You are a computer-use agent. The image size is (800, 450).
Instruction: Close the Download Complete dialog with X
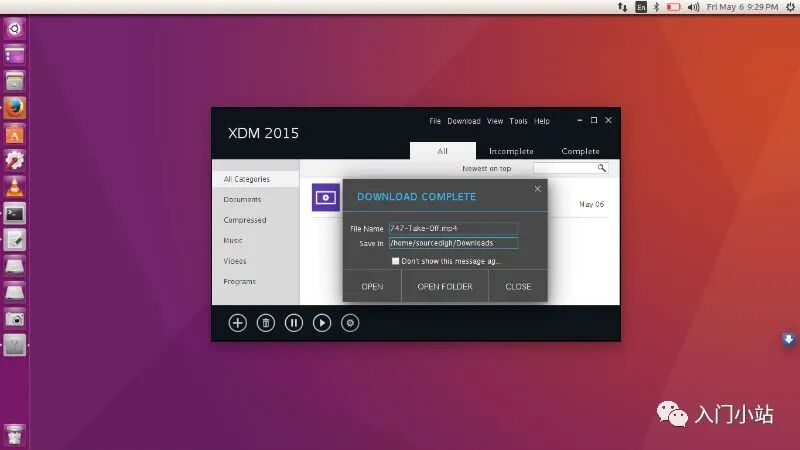coord(537,189)
